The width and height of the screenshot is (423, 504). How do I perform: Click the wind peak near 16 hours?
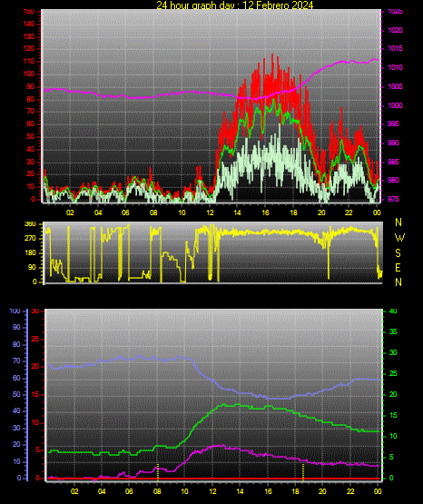coord(272,54)
